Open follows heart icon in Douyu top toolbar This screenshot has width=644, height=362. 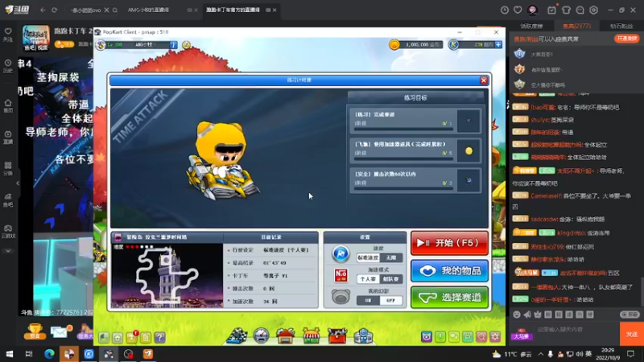[518, 10]
